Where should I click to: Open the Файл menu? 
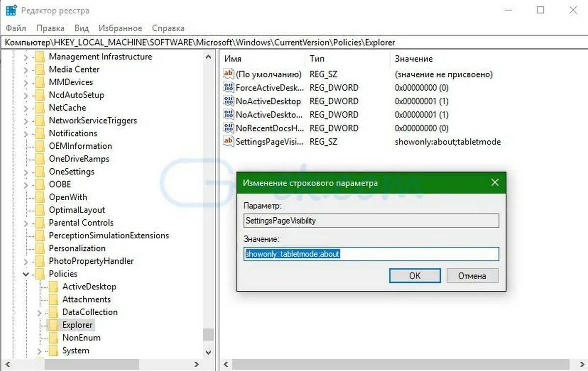pos(16,28)
